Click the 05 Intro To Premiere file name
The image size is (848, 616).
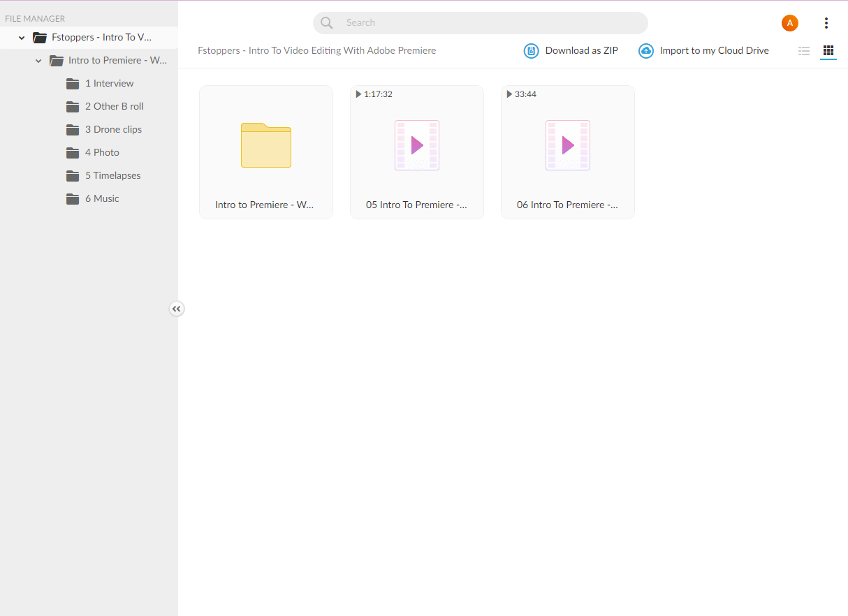tap(417, 205)
